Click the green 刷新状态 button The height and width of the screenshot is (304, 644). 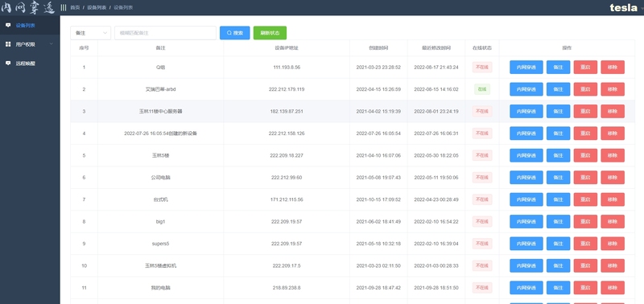coord(270,33)
